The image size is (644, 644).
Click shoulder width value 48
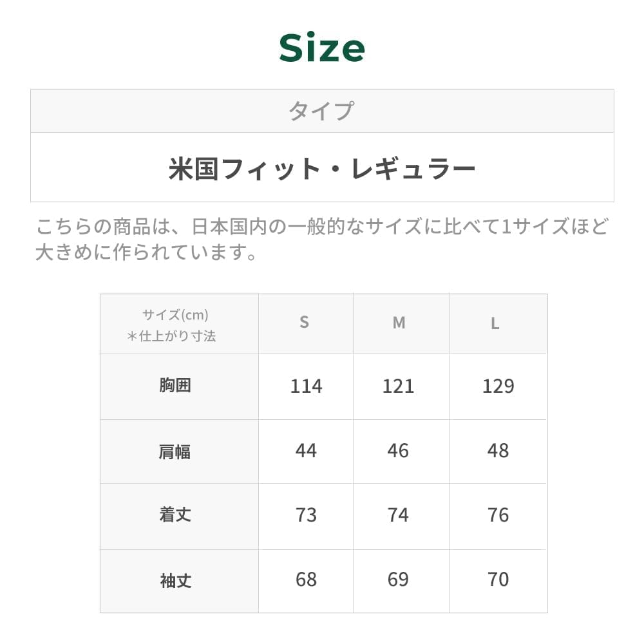pyautogui.click(x=498, y=451)
